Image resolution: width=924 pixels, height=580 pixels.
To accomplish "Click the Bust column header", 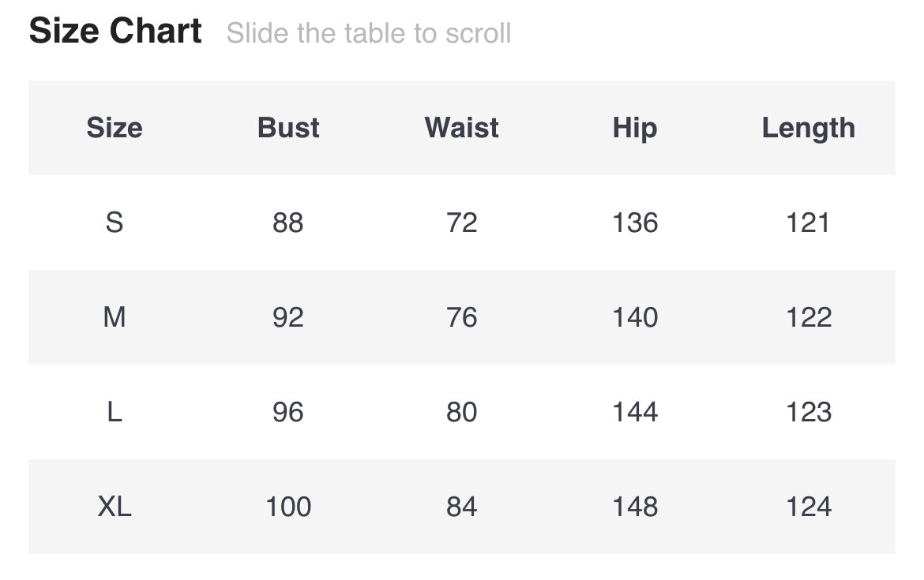I will [288, 128].
